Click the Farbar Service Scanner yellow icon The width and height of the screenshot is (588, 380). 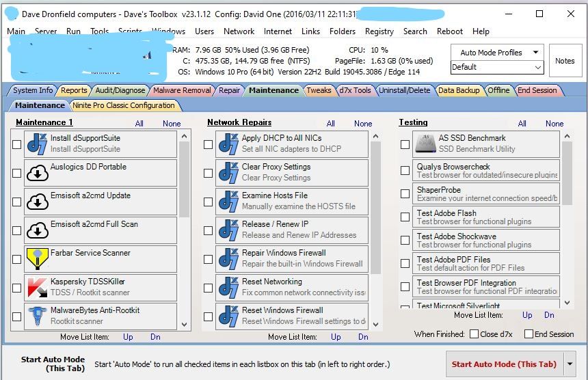click(x=37, y=259)
